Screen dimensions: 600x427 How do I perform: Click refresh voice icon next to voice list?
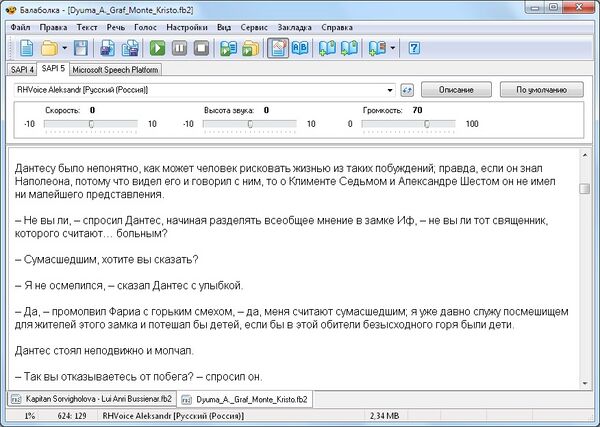[407, 90]
